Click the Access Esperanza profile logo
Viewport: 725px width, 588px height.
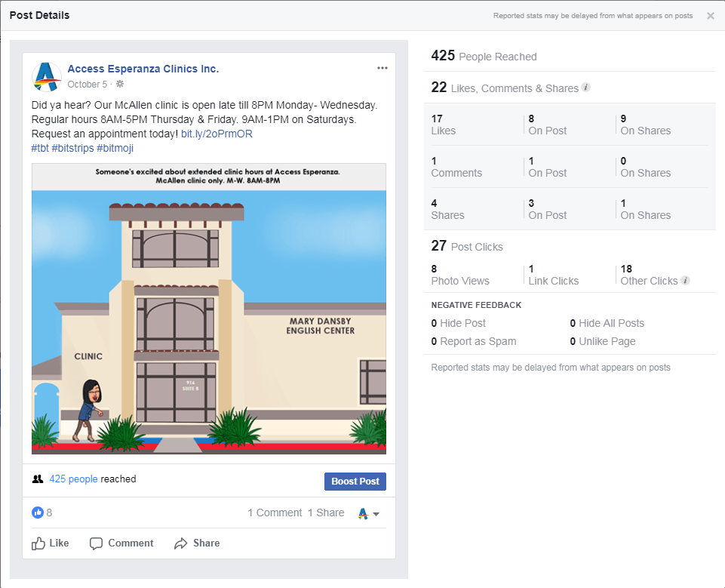(x=47, y=76)
